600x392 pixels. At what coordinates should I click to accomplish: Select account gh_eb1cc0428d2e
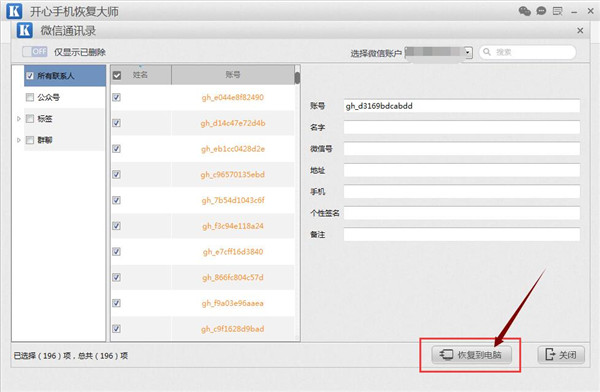233,149
